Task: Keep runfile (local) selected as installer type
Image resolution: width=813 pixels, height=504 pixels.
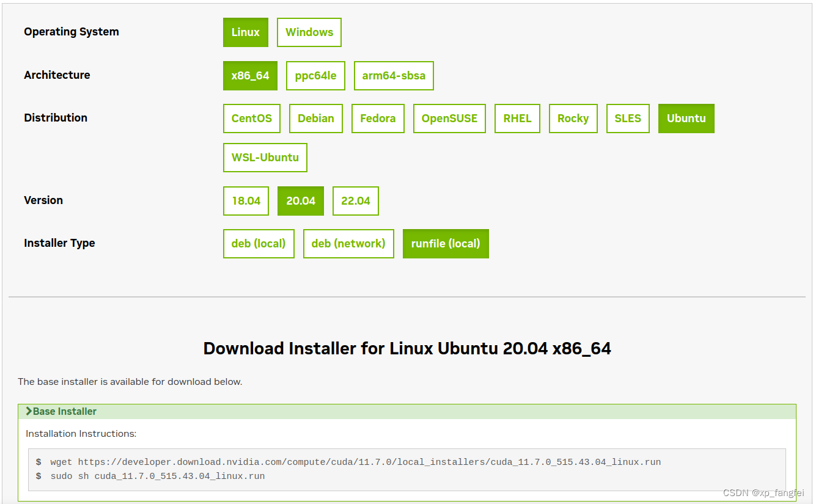Action: [x=446, y=243]
